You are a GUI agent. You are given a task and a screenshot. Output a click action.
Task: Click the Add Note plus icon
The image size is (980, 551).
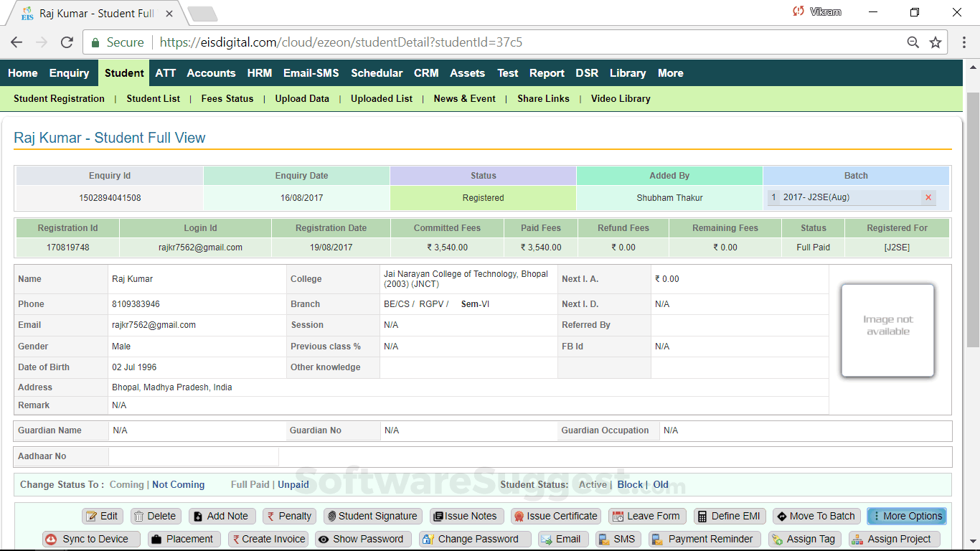(x=198, y=517)
